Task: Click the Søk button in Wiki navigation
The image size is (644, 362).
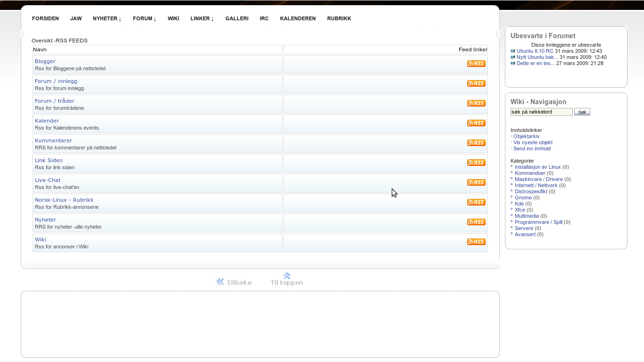Action: [x=582, y=112]
